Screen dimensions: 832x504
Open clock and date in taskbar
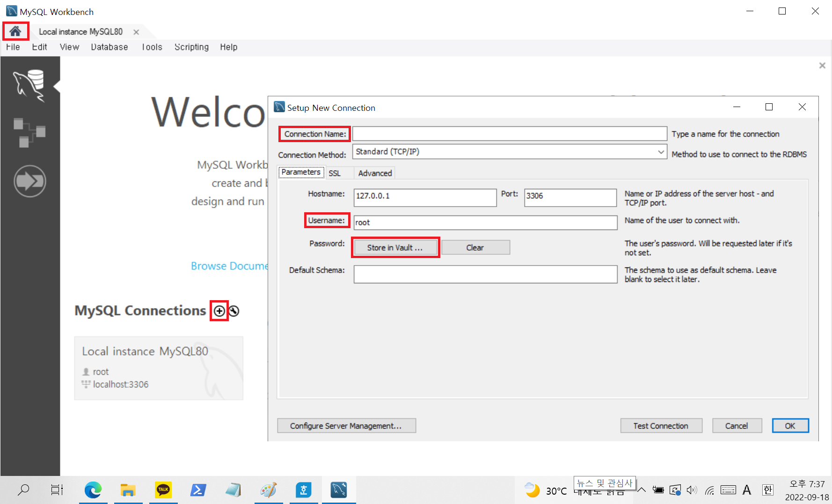807,490
